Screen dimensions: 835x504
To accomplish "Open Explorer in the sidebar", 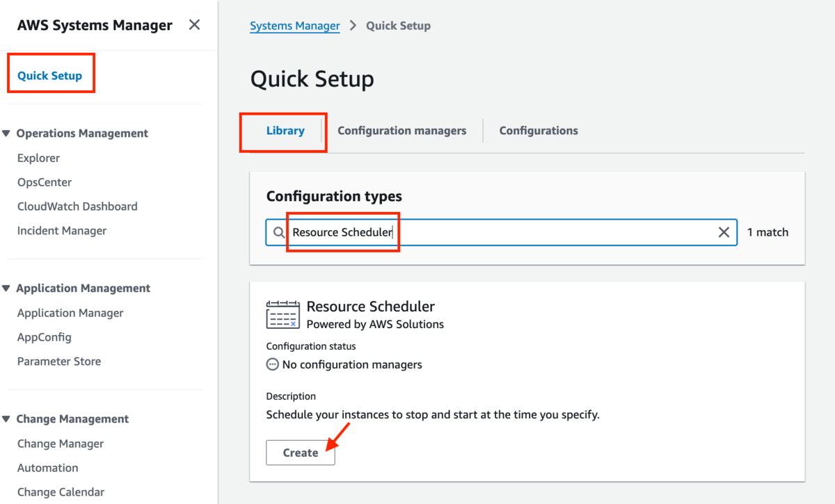I will (39, 158).
